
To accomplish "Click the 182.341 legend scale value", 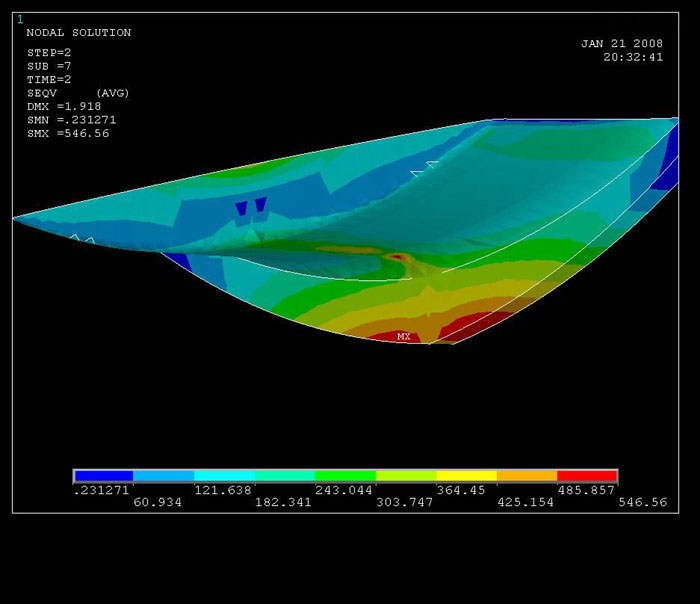I will [x=283, y=502].
